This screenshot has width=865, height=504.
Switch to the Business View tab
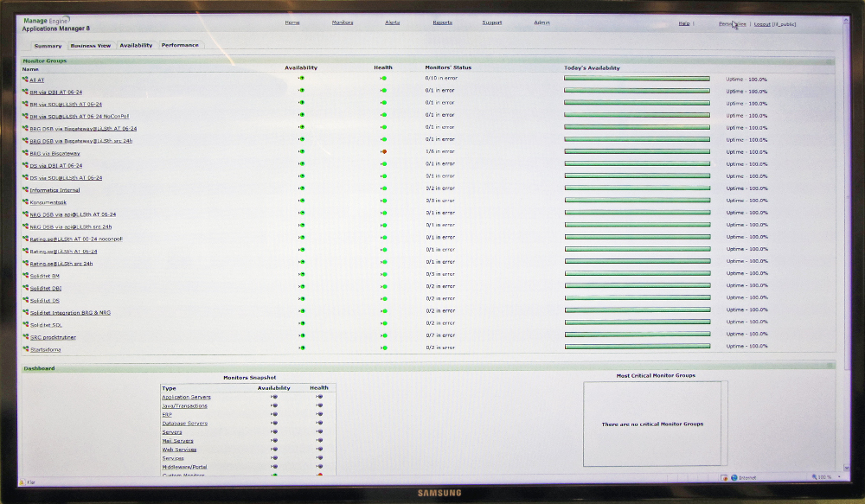[x=91, y=46]
